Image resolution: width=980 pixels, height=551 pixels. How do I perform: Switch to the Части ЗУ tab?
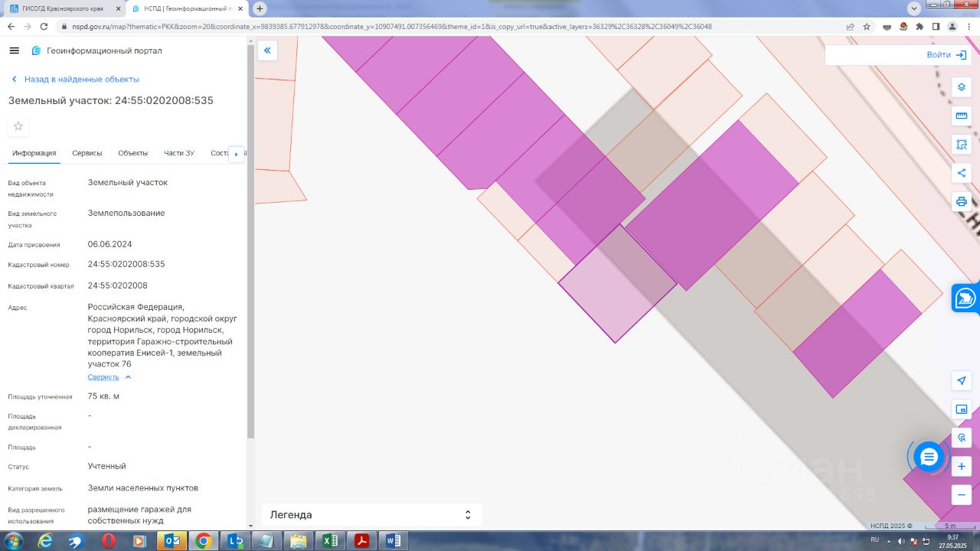179,153
